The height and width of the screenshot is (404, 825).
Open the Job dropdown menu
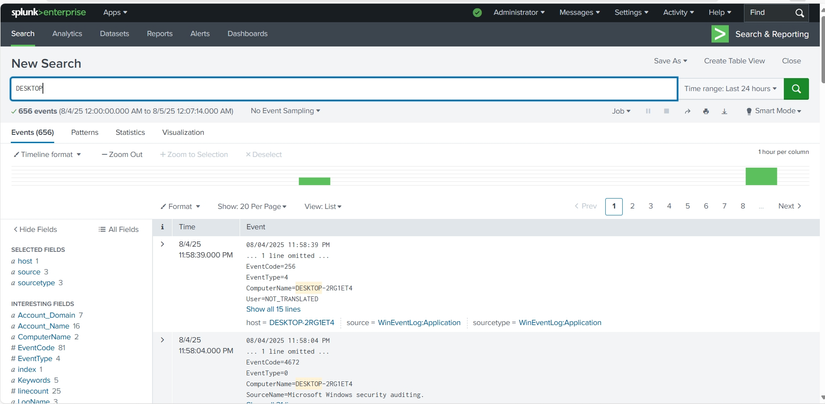click(621, 111)
